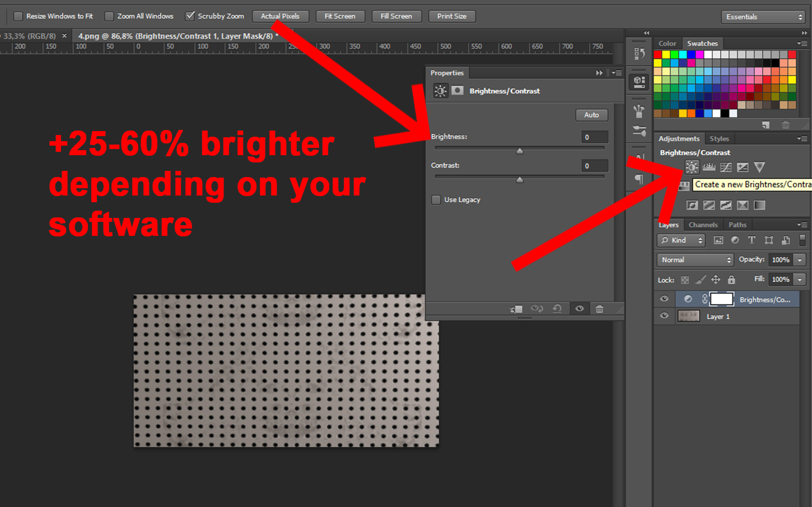Open the Layers panel flyout menu
Image resolution: width=812 pixels, height=507 pixels.
pos(802,225)
